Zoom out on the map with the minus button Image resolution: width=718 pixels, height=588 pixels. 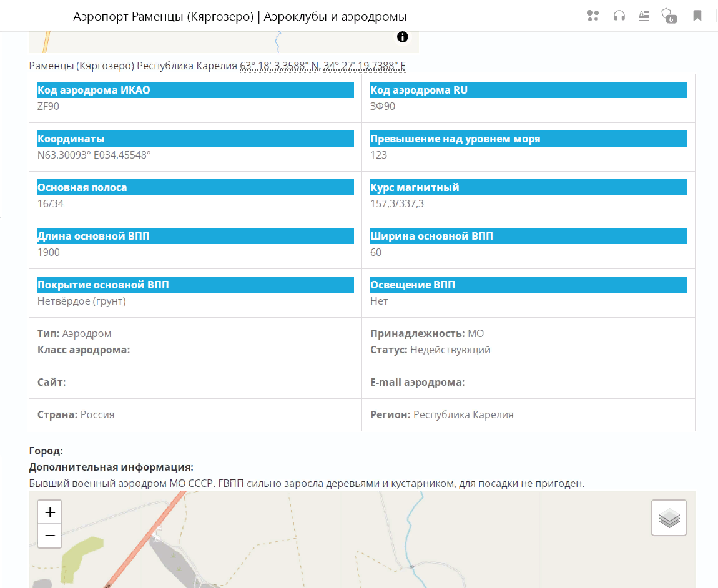click(x=50, y=536)
